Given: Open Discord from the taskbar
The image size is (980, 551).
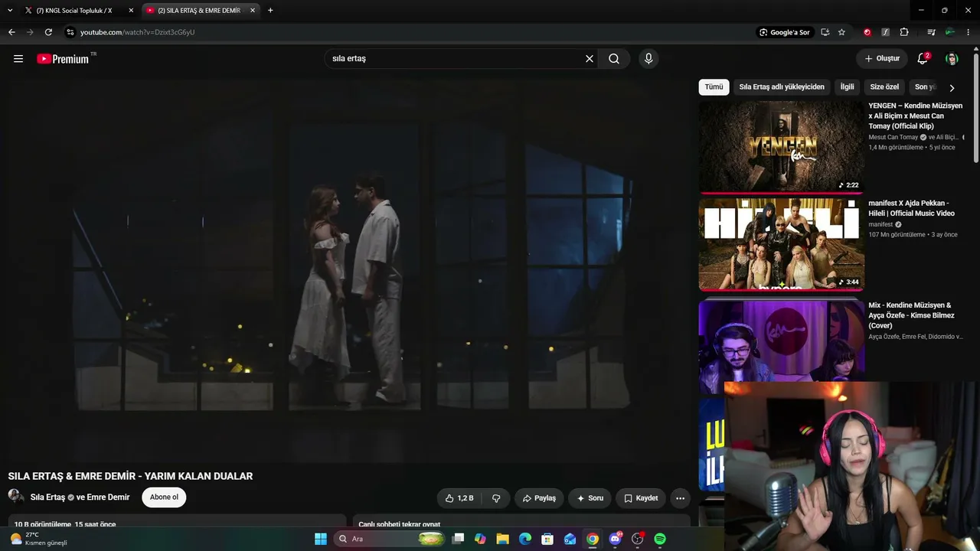Looking at the screenshot, I should click(615, 539).
